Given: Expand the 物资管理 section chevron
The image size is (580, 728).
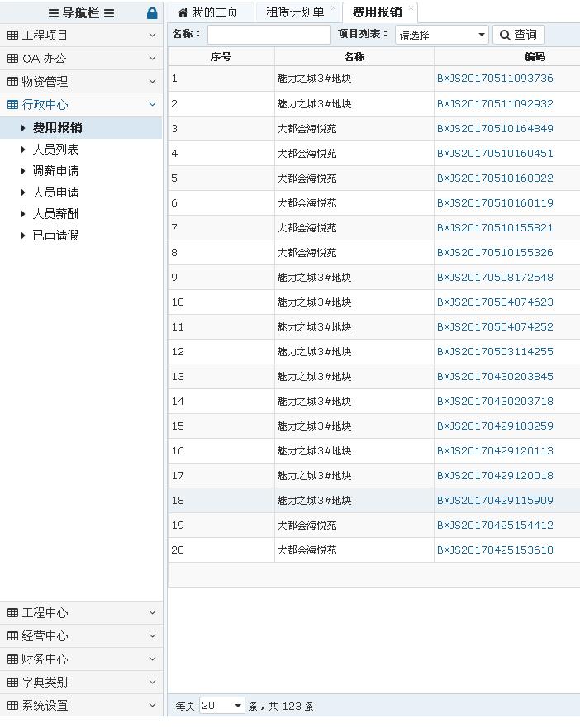Looking at the screenshot, I should [152, 81].
